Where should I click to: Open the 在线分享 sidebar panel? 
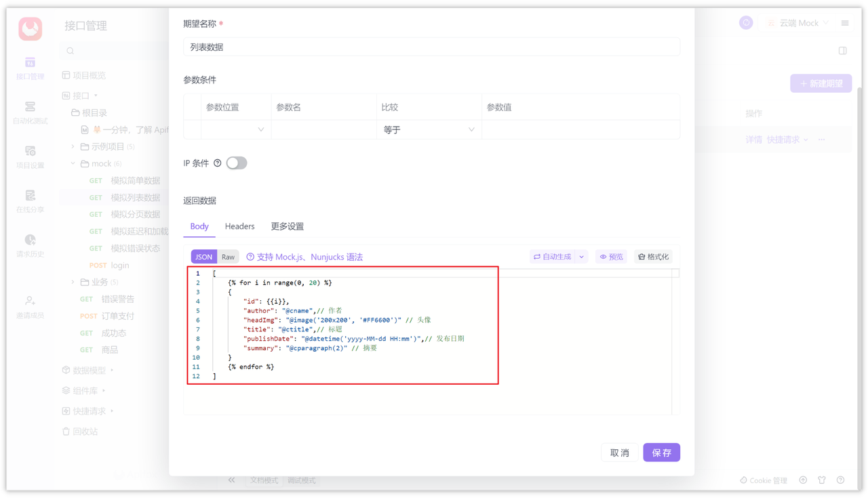click(28, 200)
